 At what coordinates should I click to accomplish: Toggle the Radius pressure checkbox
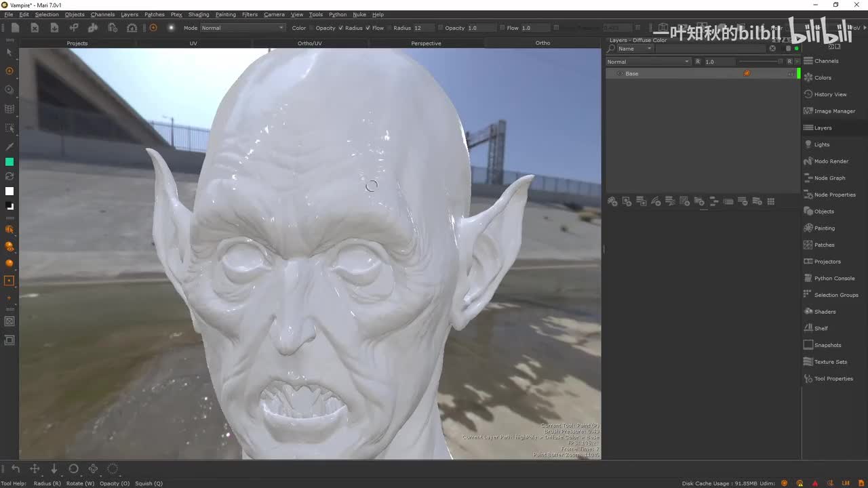point(340,28)
